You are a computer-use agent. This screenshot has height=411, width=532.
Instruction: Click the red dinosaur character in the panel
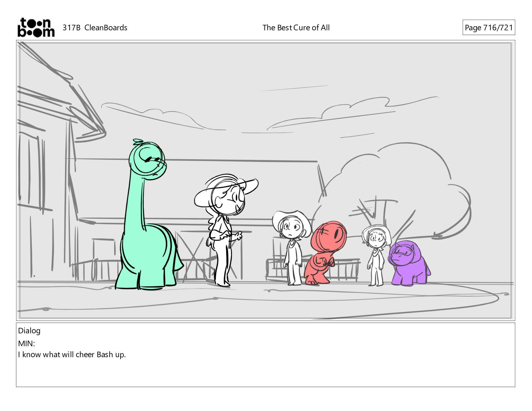pyautogui.click(x=325, y=253)
